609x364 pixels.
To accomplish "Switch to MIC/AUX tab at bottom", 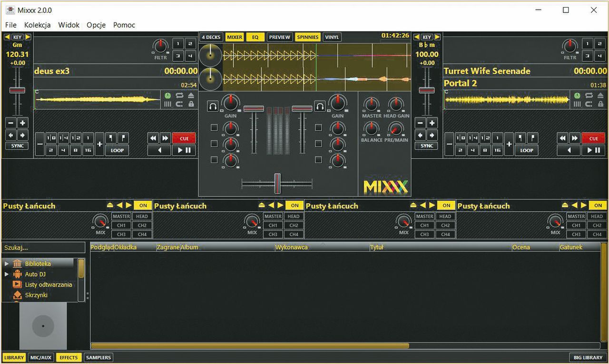I will click(40, 357).
